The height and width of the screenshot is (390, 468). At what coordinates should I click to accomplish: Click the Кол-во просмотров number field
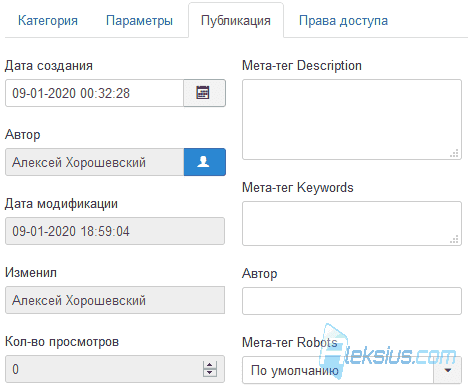point(115,369)
